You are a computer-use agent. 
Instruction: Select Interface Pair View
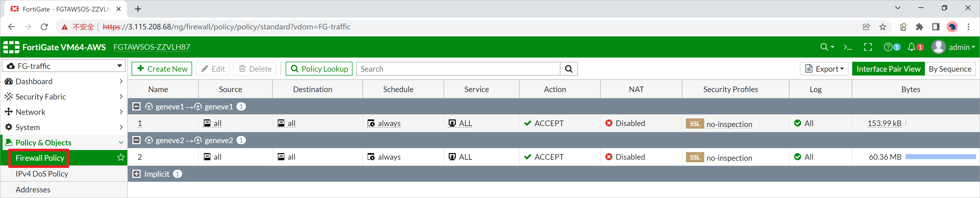pos(888,69)
